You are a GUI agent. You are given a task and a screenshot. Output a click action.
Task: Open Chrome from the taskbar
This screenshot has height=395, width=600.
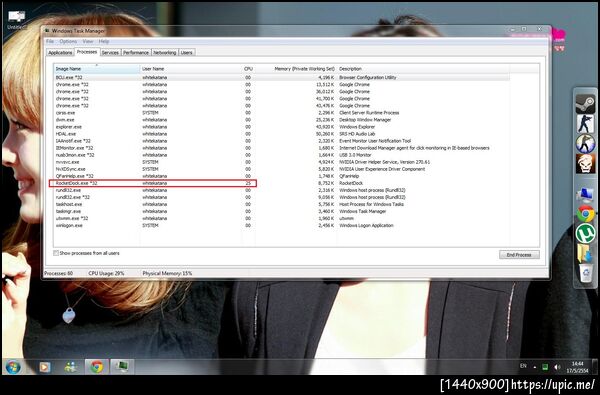[97, 367]
